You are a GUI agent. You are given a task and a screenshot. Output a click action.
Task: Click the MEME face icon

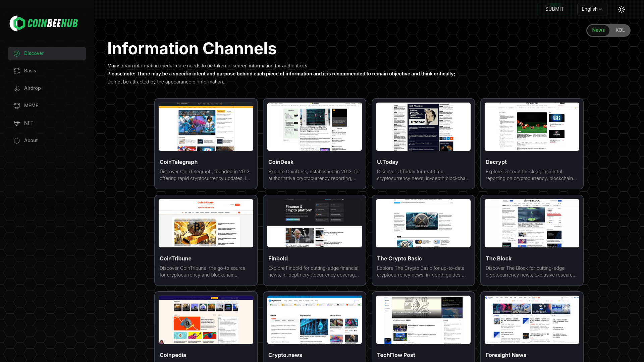coord(17,106)
